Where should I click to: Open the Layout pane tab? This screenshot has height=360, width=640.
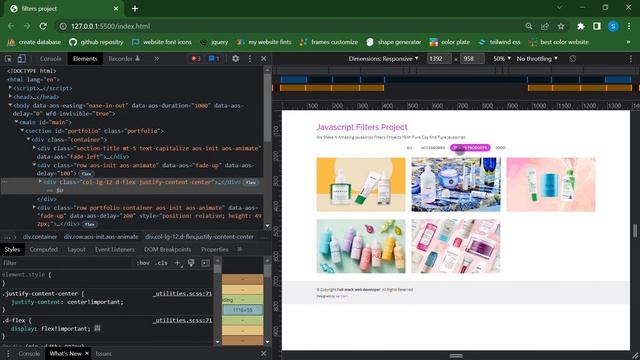coord(76,249)
